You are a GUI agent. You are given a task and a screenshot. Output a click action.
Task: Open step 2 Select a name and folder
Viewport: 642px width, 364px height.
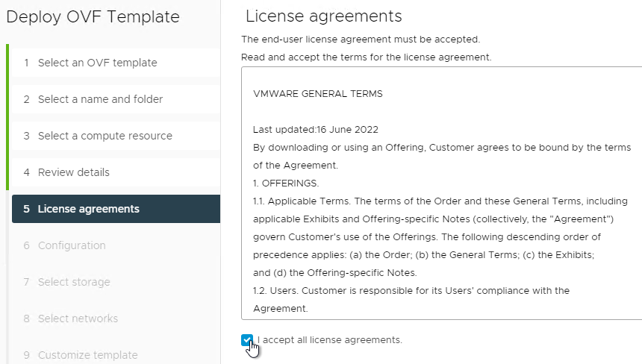116,99
